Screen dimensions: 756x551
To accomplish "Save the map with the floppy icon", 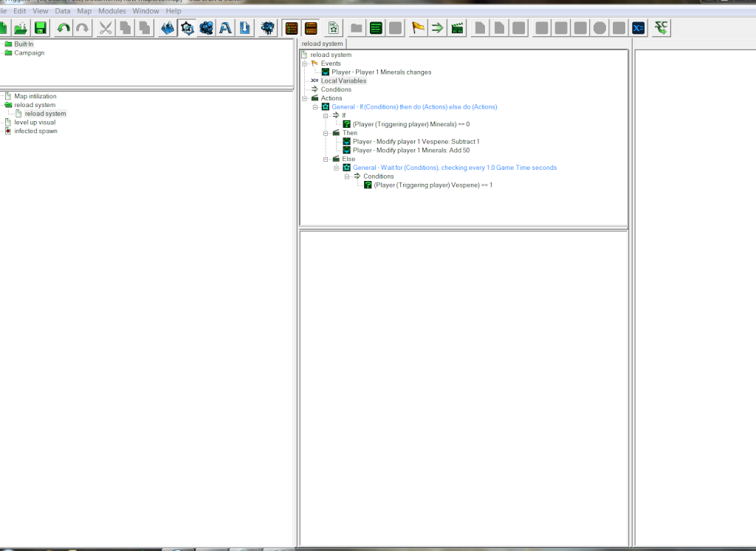I will (x=41, y=28).
